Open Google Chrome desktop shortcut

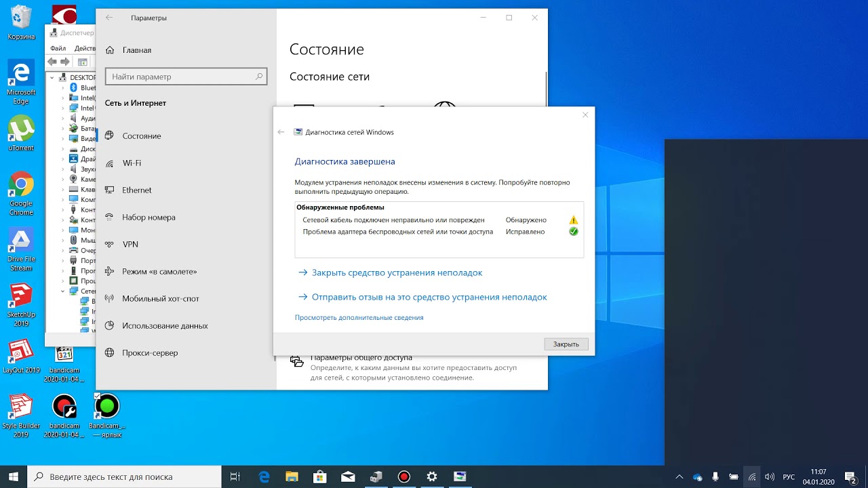pyautogui.click(x=21, y=194)
